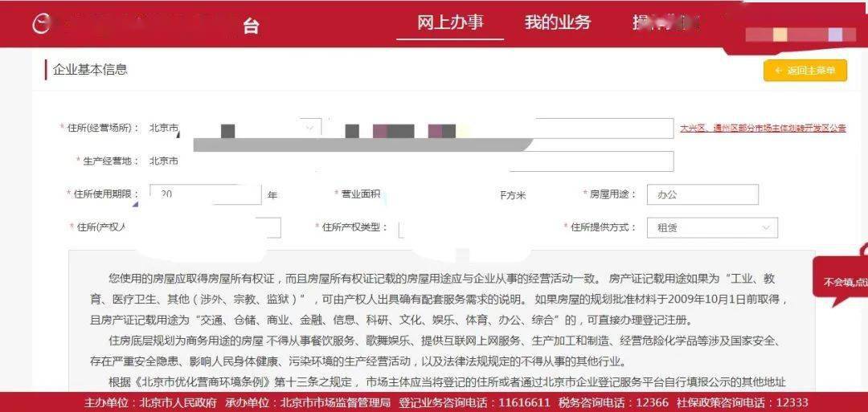Click 登记业务咨询电话:11616611 text in footer
This screenshot has height=412, width=868.
click(x=474, y=402)
